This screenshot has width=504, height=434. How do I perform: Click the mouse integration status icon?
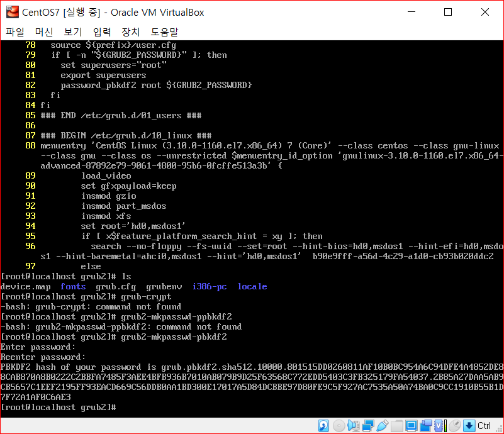coord(455,426)
